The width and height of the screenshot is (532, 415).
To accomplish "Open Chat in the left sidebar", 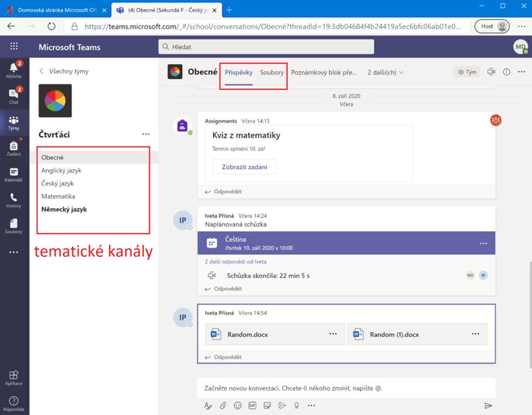I will click(x=14, y=95).
